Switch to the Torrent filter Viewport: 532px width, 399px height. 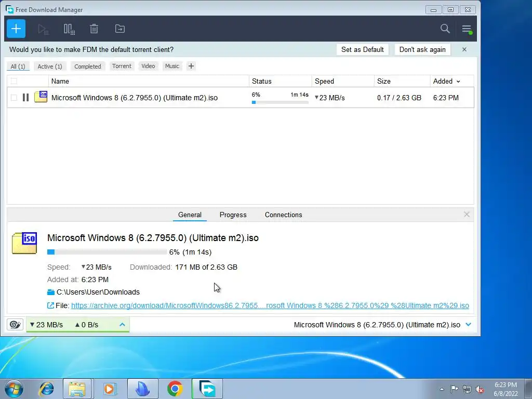[122, 66]
